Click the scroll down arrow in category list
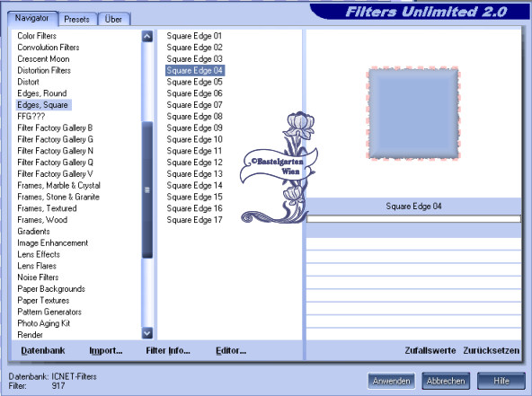 click(147, 333)
